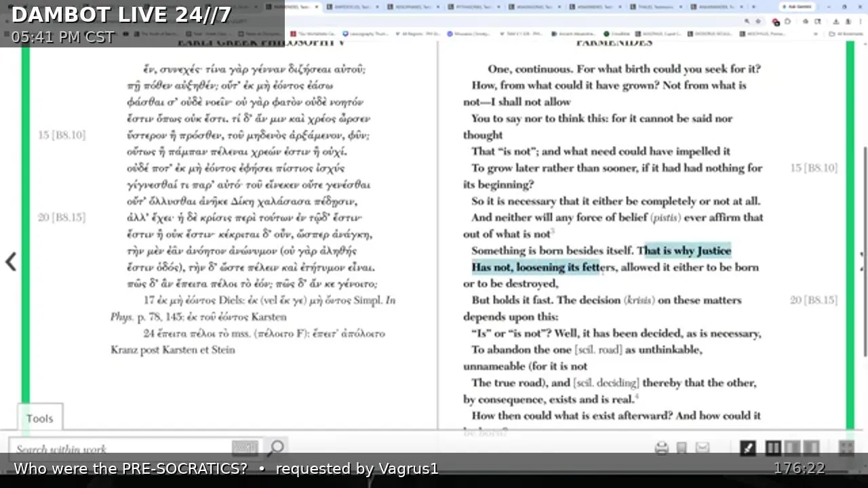This screenshot has height=488, width=868.
Task: Open a new browser tab with the plus button
Action: pos(753,7)
